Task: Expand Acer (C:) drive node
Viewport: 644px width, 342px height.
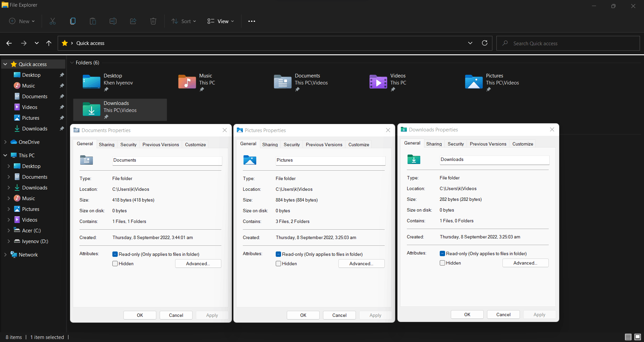Action: point(9,231)
